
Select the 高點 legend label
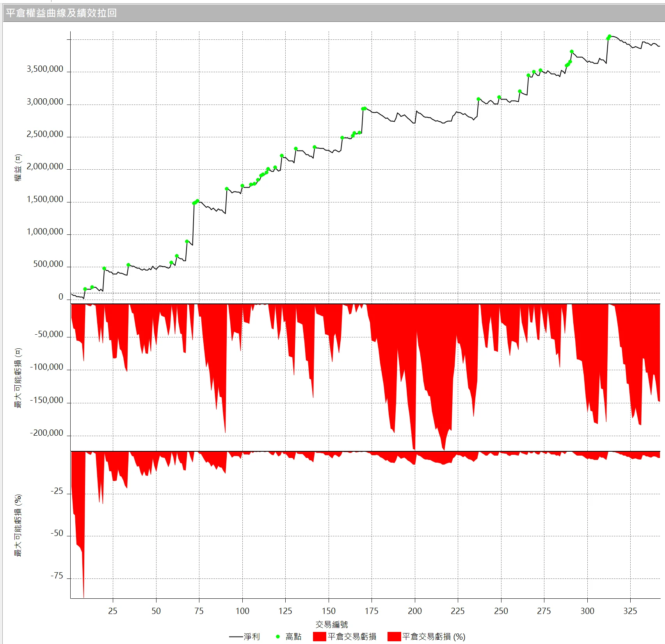tap(293, 637)
